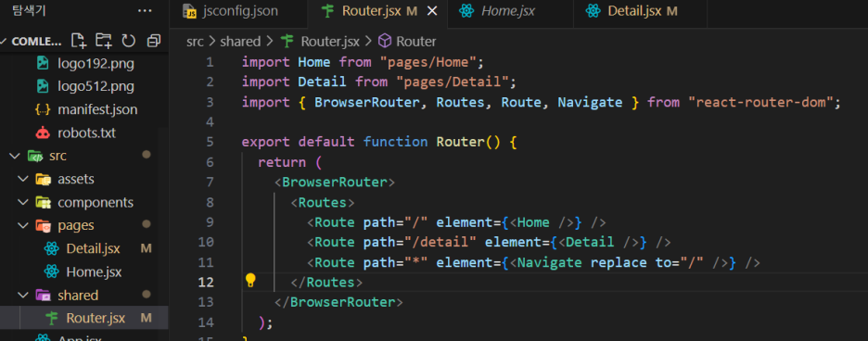The height and width of the screenshot is (341, 868).
Task: Click the logo192.png image file icon
Action: click(x=43, y=63)
